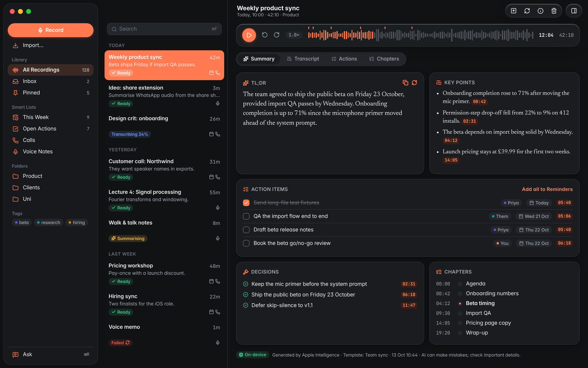The height and width of the screenshot is (368, 588).
Task: Show the Voice Notes smart list
Action: point(51,152)
